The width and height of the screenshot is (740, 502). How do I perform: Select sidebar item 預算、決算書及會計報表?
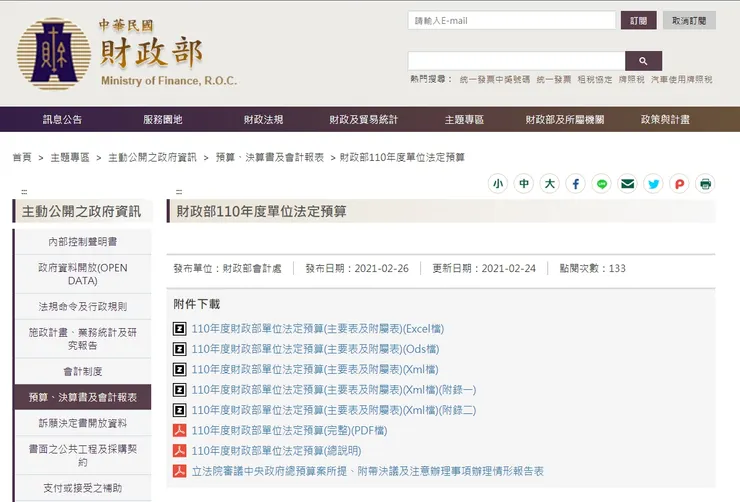83,397
